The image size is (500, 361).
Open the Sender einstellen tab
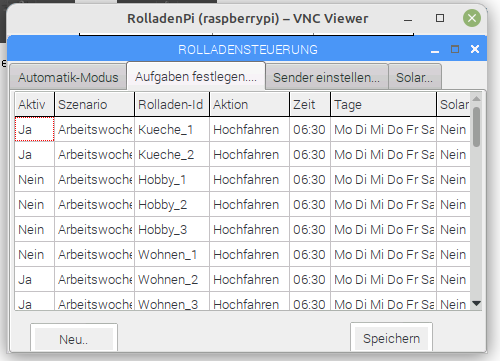click(326, 77)
